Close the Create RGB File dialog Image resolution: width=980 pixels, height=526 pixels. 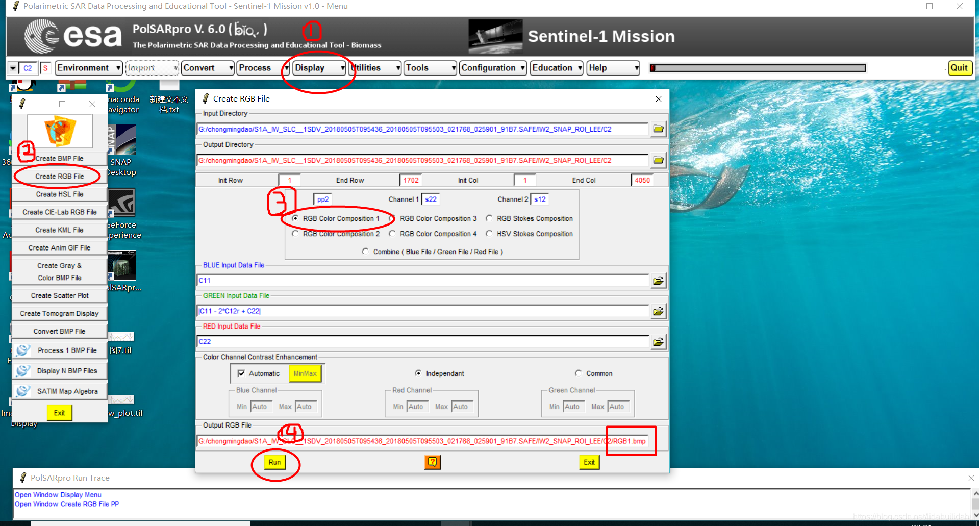tap(659, 99)
